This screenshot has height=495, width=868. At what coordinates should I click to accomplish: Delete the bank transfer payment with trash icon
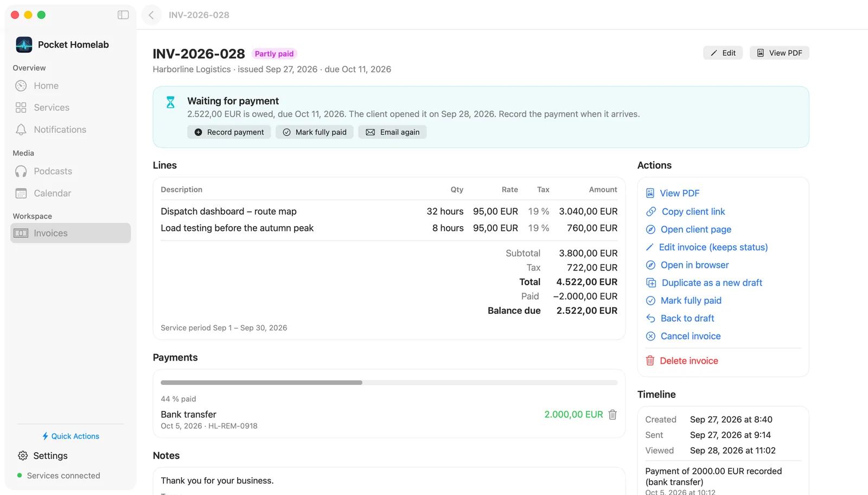coord(612,415)
